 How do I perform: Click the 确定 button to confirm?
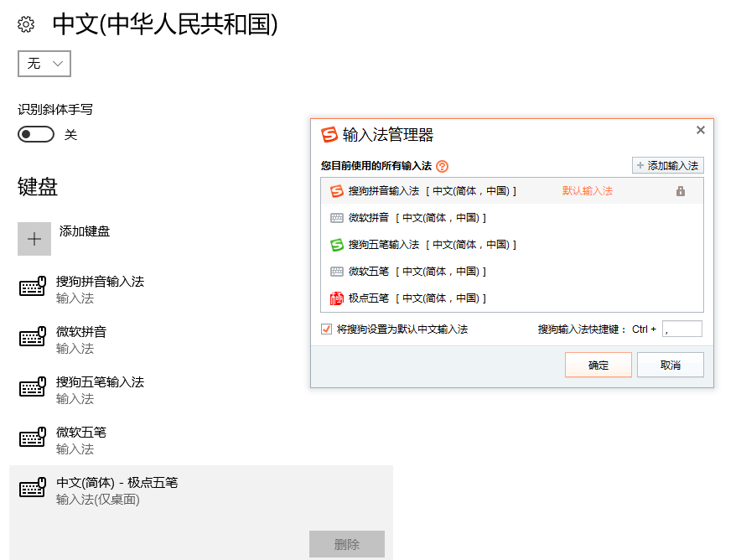coord(598,365)
